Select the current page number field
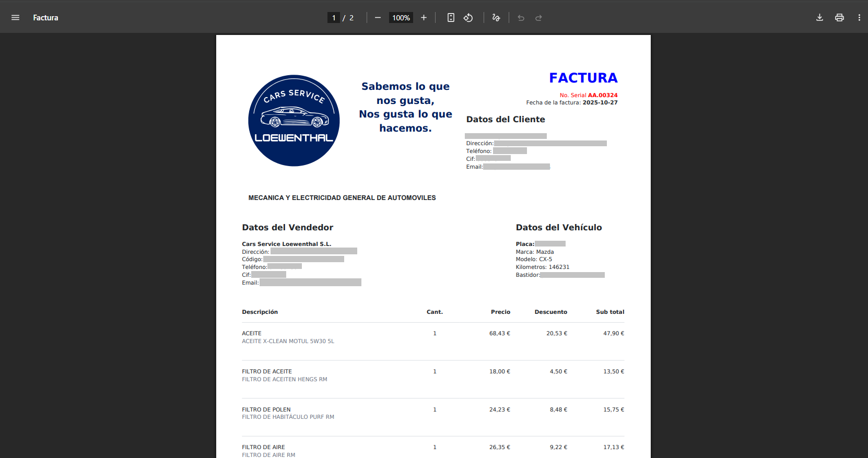 tap(334, 18)
